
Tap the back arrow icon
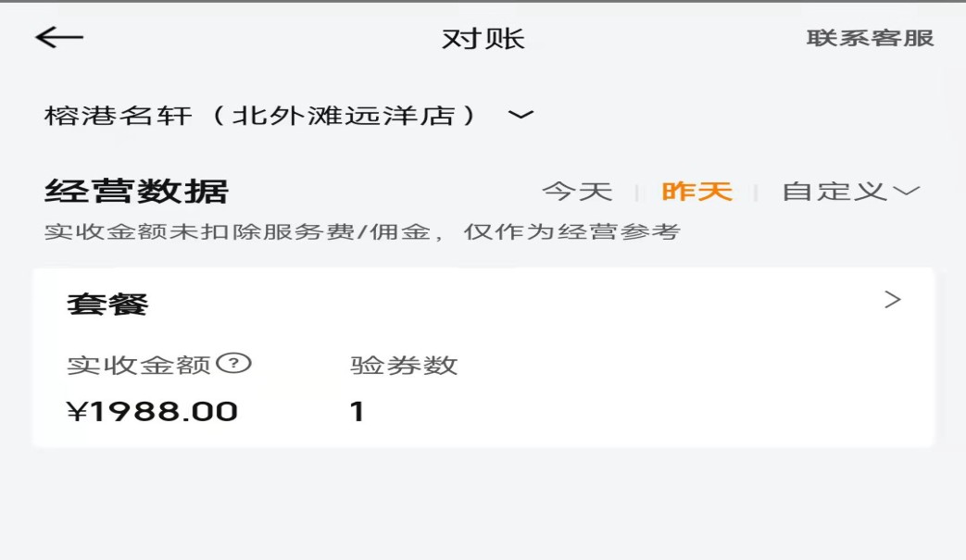click(59, 37)
